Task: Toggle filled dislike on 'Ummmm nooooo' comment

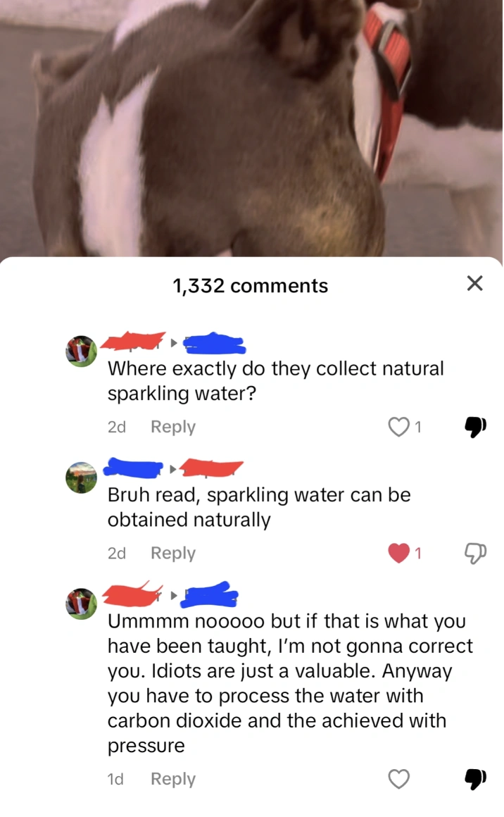Action: click(475, 779)
